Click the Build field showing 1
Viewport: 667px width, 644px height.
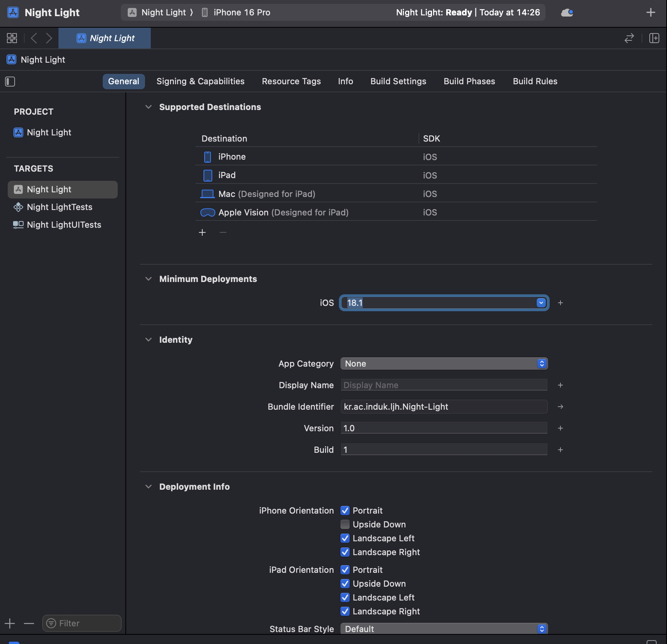(x=444, y=450)
